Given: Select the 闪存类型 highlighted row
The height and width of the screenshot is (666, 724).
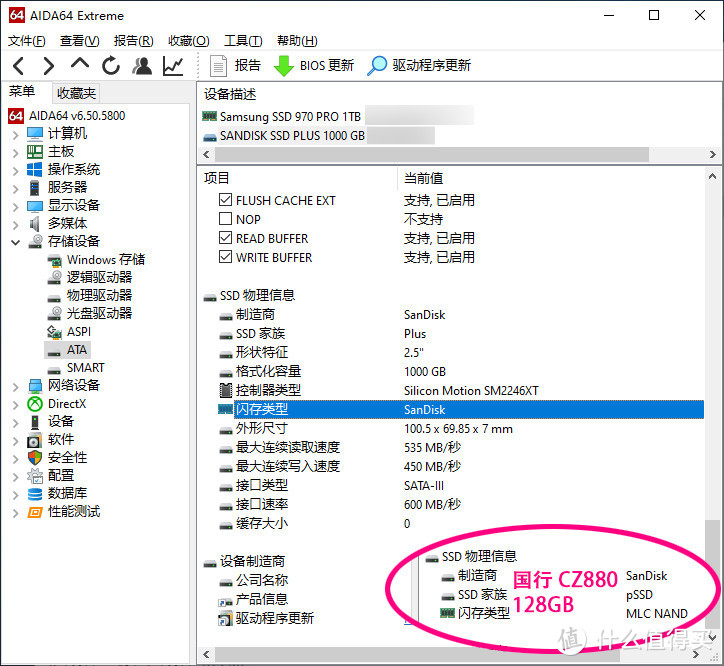Looking at the screenshot, I should click(461, 409).
